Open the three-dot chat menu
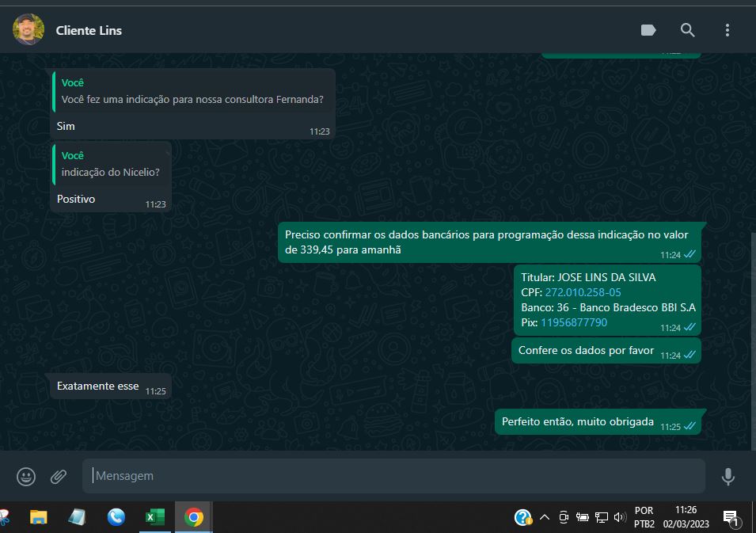Image resolution: width=756 pixels, height=533 pixels. click(727, 30)
